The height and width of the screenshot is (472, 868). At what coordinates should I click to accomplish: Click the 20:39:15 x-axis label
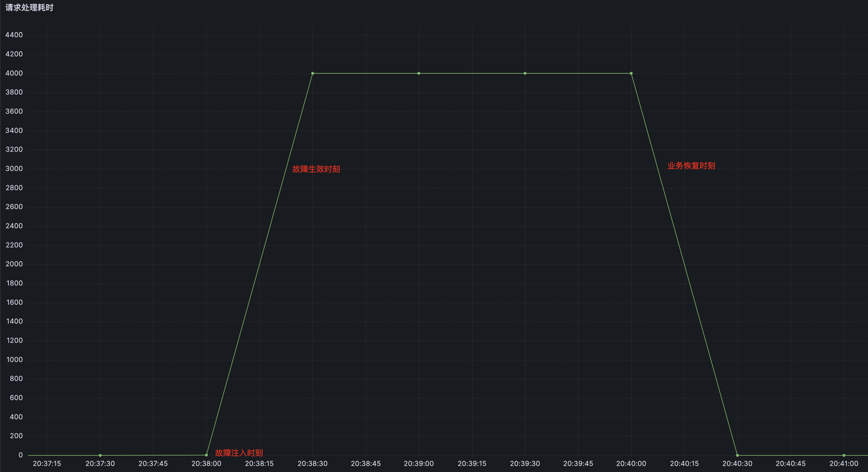click(472, 464)
